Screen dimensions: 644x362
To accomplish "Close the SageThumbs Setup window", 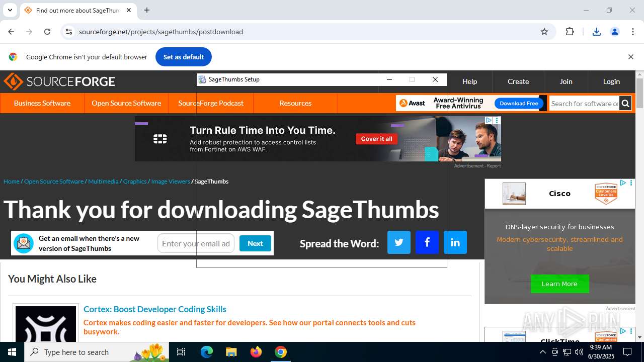I will [x=435, y=79].
